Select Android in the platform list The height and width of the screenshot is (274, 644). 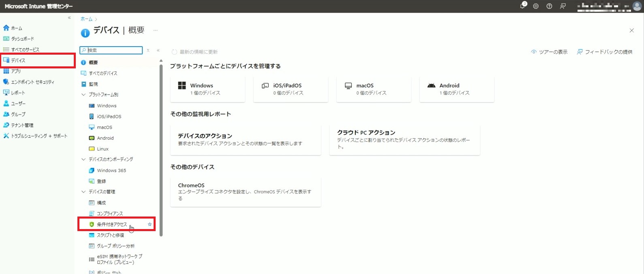click(105, 138)
